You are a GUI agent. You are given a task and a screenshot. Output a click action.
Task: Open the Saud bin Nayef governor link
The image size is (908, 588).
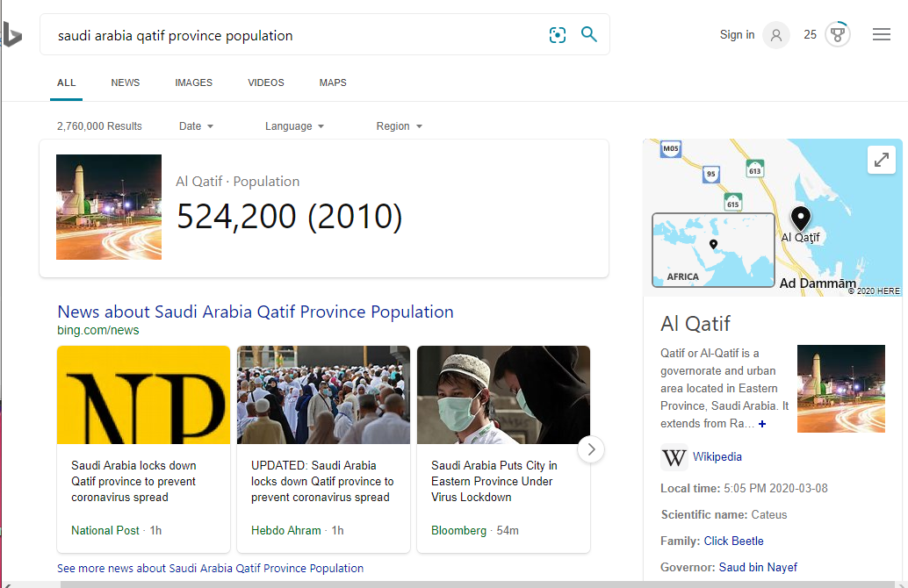click(758, 568)
